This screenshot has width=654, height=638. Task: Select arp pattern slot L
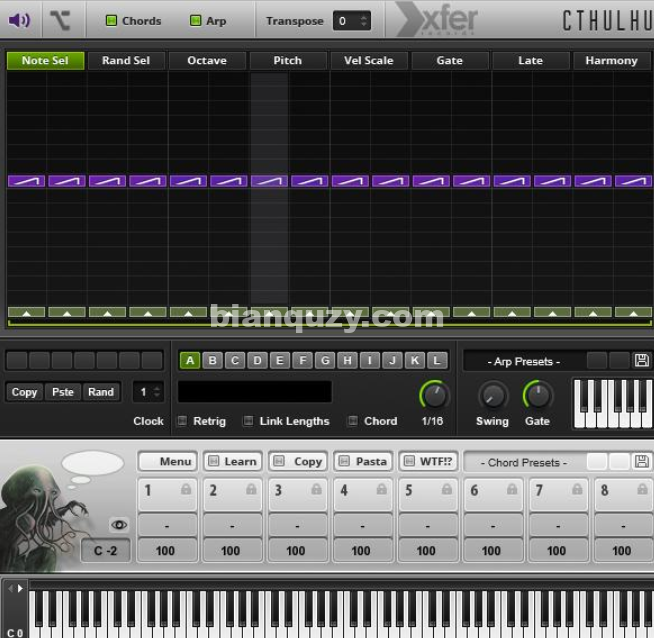point(437,360)
